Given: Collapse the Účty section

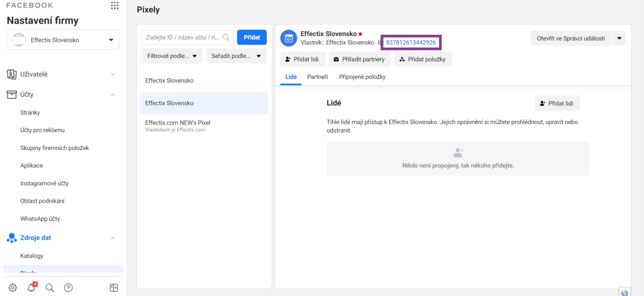Looking at the screenshot, I should (x=113, y=94).
